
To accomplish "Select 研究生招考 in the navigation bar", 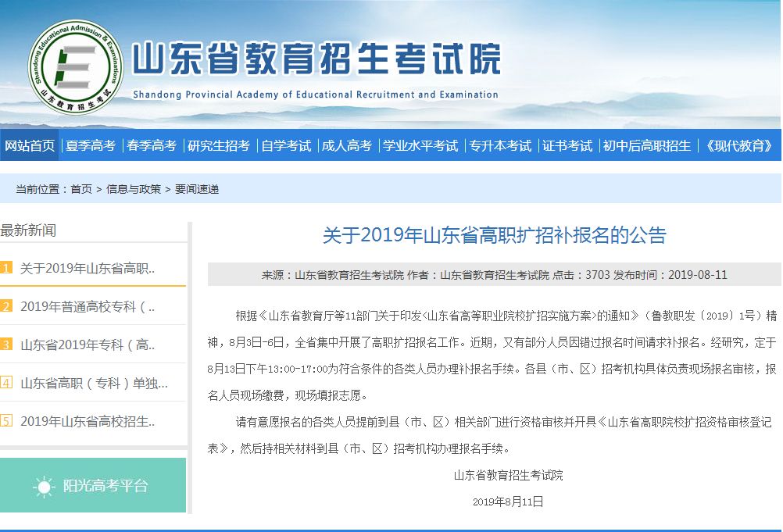I will (x=219, y=146).
